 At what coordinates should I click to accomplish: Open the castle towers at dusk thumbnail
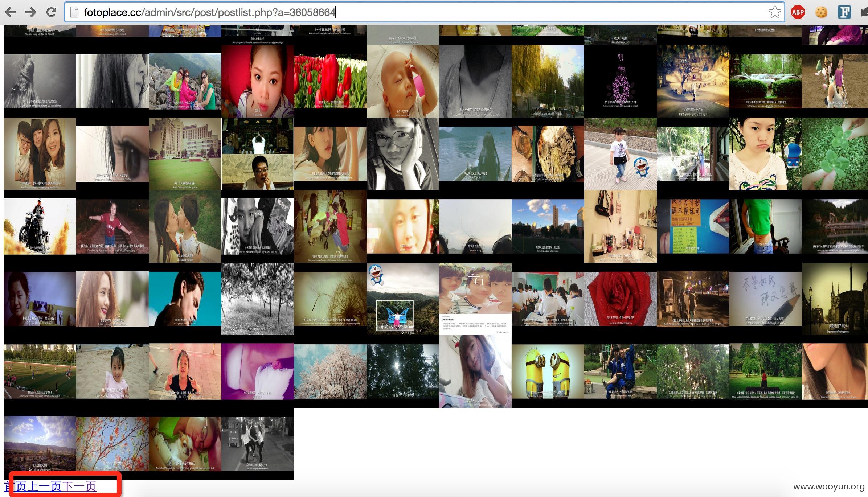click(835, 299)
